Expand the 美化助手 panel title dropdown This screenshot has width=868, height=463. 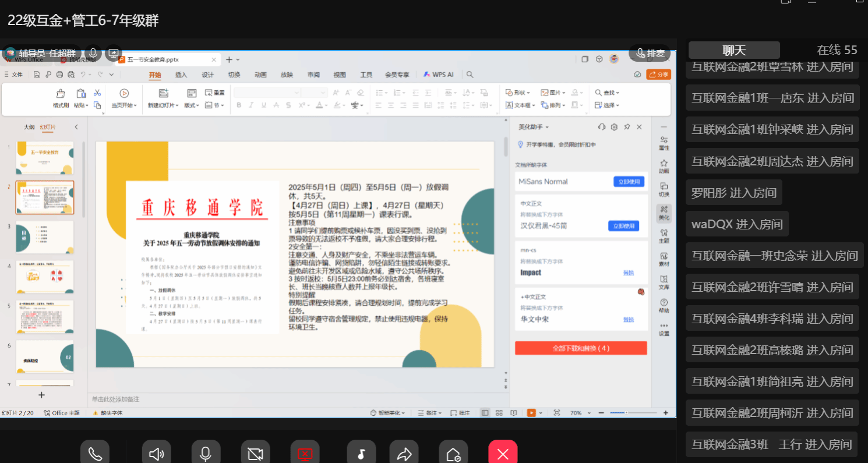[534, 127]
